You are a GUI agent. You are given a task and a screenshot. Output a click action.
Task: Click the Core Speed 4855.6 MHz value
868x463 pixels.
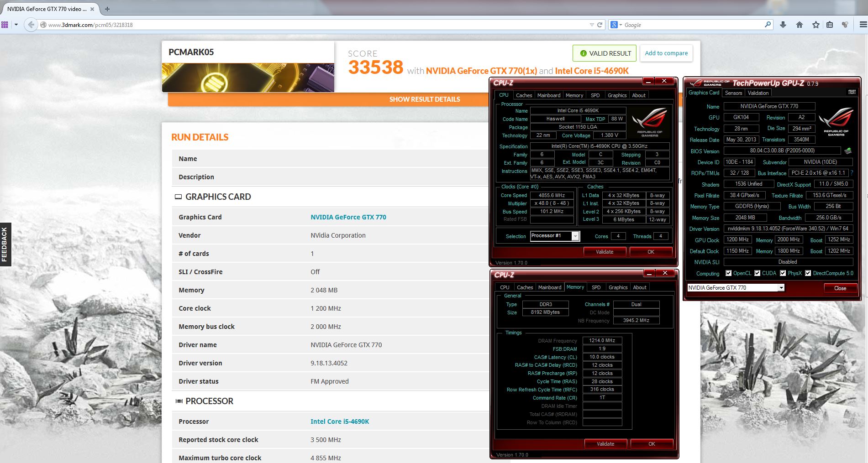[x=552, y=195]
